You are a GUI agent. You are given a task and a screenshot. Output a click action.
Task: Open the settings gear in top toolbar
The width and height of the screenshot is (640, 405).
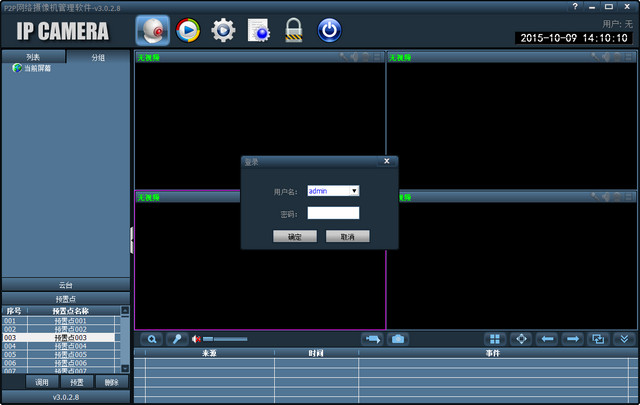point(223,30)
